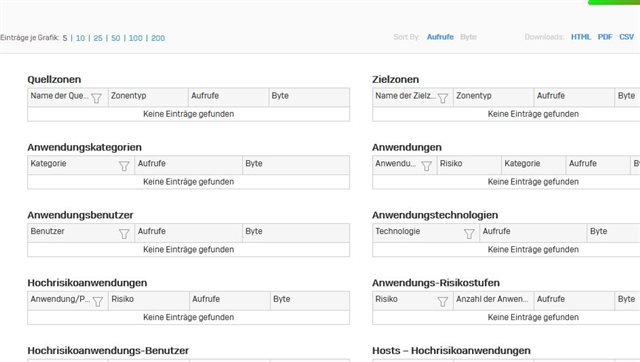
Task: Show 25 entries per chart
Action: pos(98,38)
